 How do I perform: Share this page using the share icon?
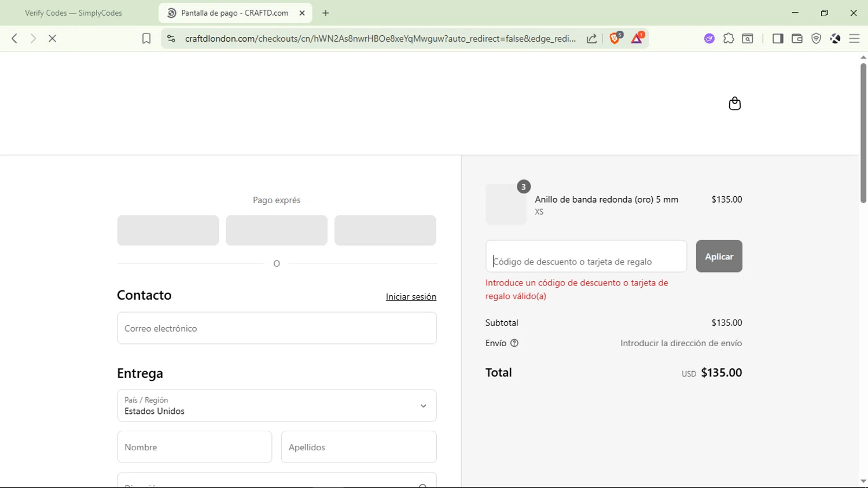tap(591, 38)
